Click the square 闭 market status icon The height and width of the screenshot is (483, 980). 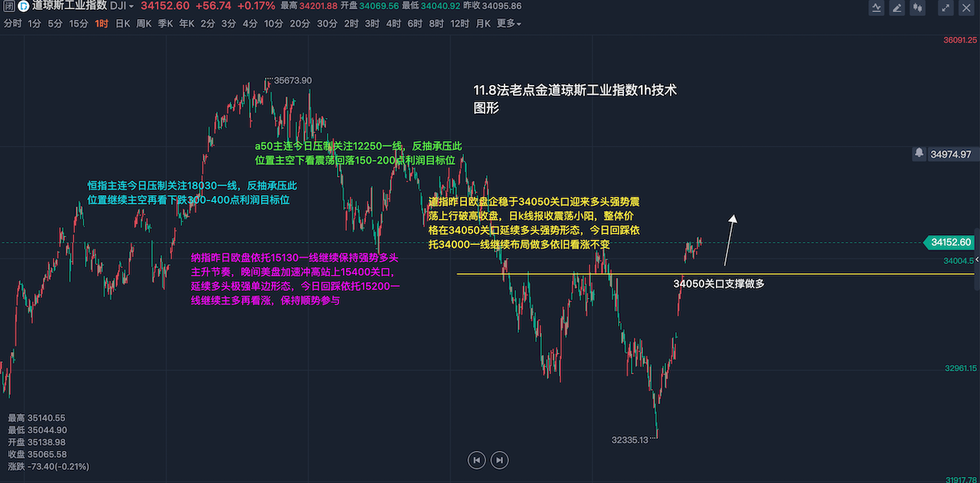(8, 6)
